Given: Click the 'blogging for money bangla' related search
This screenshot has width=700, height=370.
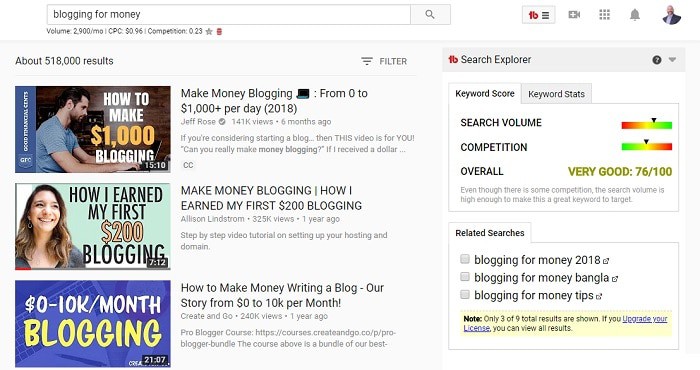Looking at the screenshot, I should coord(542,278).
